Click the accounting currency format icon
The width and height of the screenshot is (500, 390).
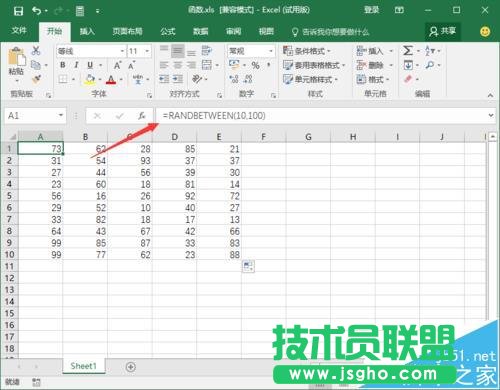click(234, 64)
